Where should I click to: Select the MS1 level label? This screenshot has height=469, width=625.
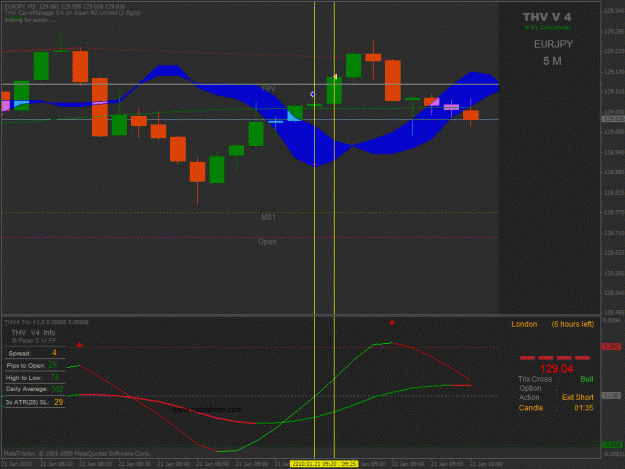(x=268, y=217)
